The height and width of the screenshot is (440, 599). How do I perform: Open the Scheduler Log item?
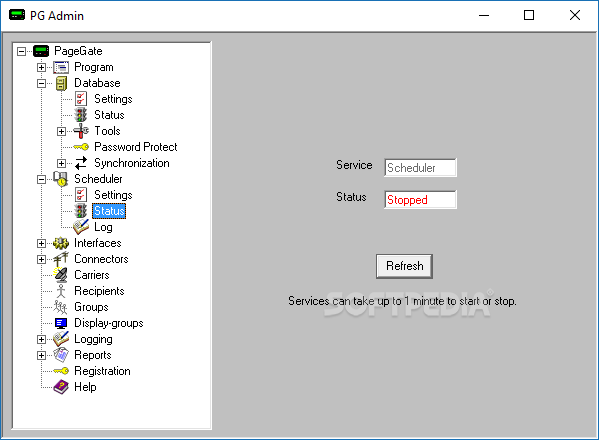pos(103,227)
